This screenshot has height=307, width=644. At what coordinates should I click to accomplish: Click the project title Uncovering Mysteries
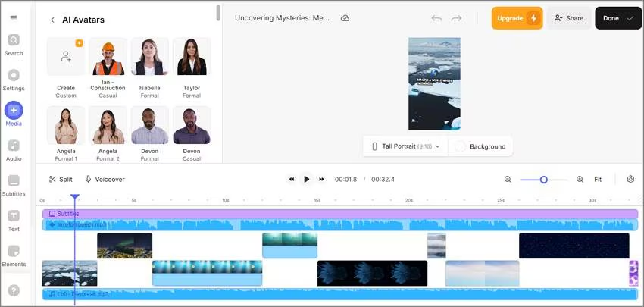click(x=282, y=18)
